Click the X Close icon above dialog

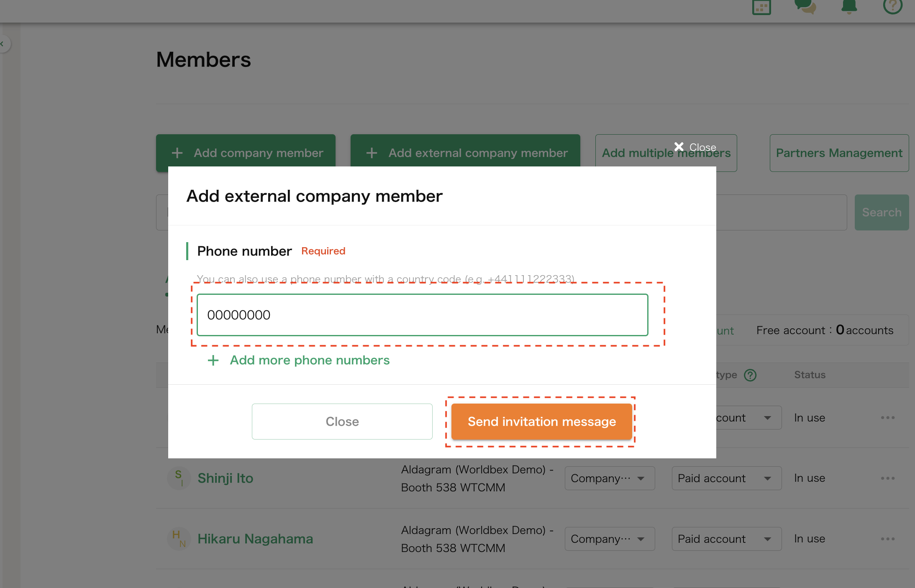679,147
